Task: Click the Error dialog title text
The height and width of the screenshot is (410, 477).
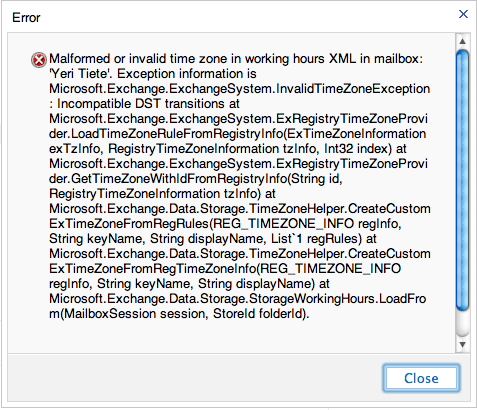Action: (26, 17)
